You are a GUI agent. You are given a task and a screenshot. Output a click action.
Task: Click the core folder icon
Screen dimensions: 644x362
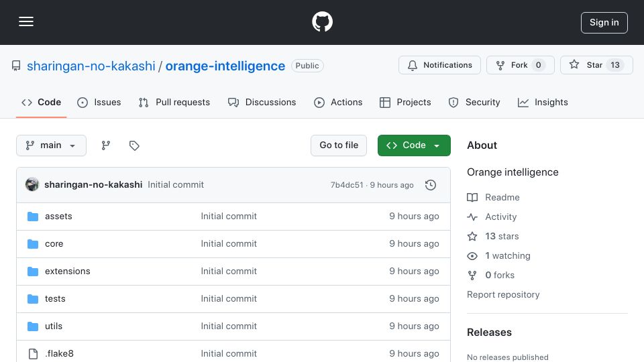[x=33, y=244]
